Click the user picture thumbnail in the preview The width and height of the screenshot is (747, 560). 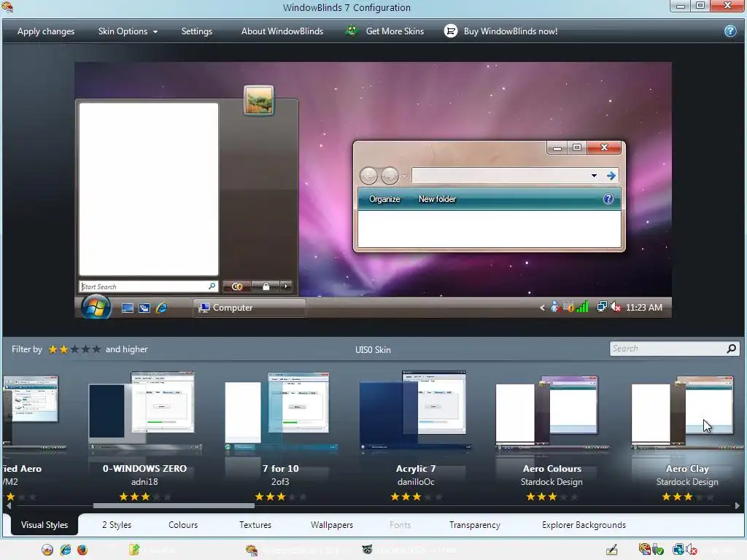tap(259, 100)
